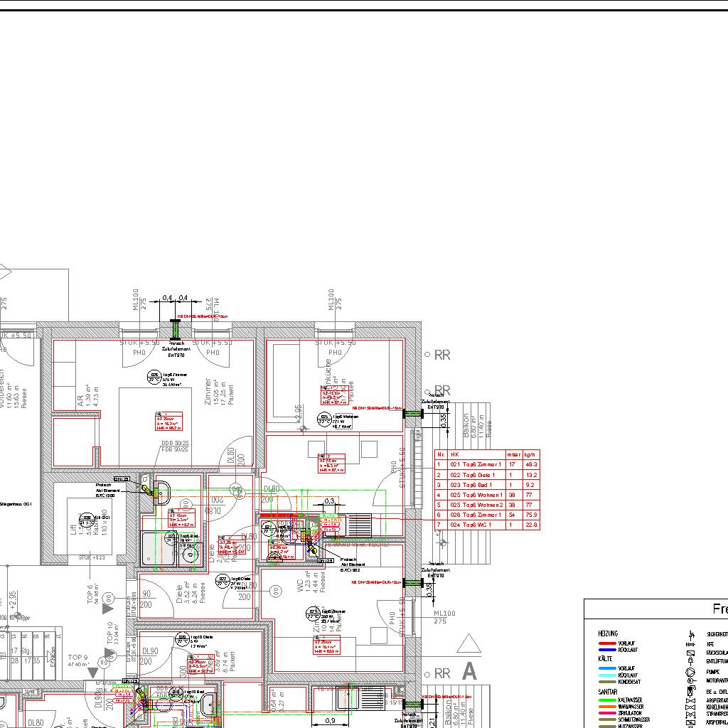Select the mbar column header in table
The width and height of the screenshot is (728, 728).
(x=514, y=454)
